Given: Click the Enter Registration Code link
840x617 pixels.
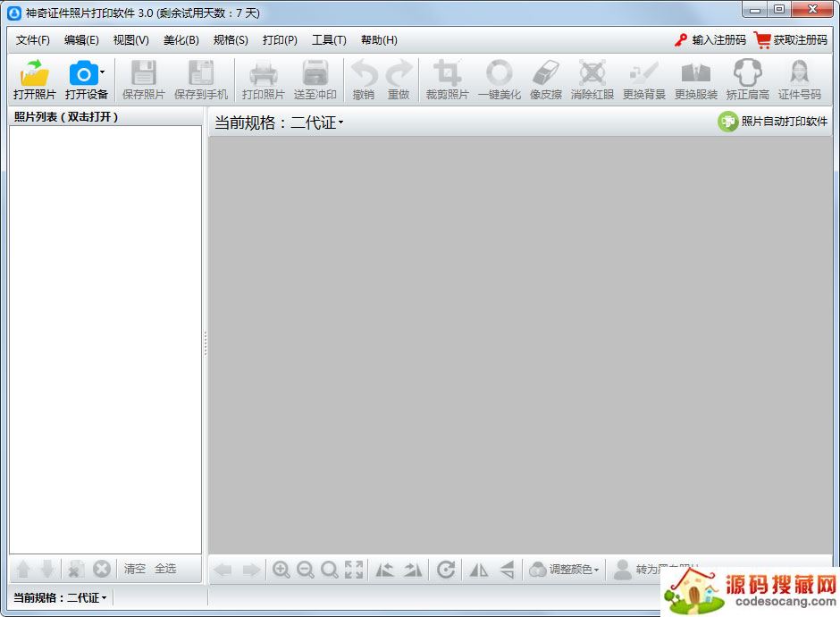Looking at the screenshot, I should click(710, 40).
